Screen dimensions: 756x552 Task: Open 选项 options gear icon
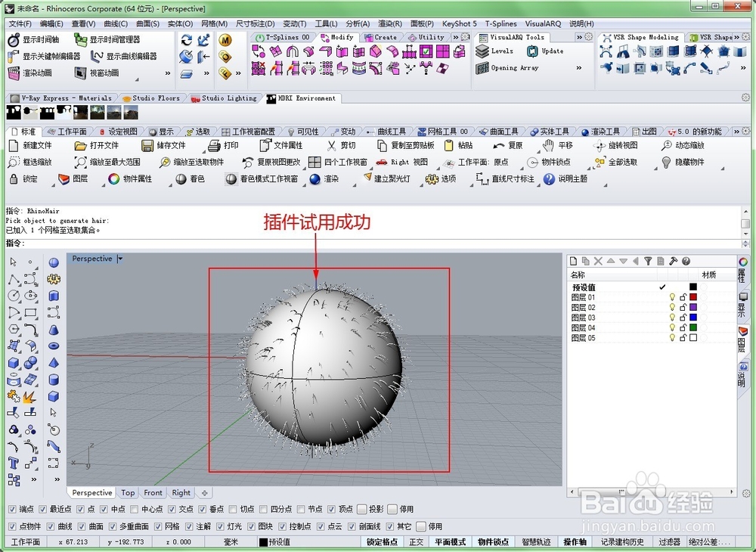[x=432, y=179]
